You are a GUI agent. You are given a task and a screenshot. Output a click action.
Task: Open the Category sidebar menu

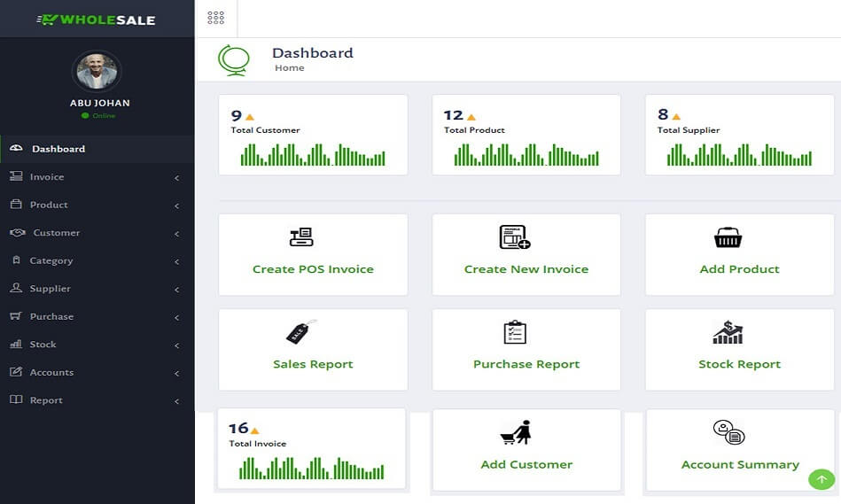97,260
